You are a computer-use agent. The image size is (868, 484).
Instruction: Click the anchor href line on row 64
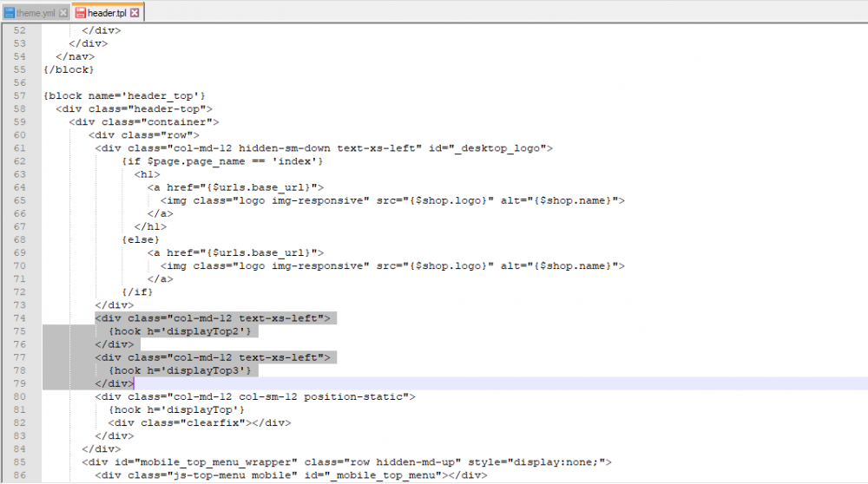tap(236, 187)
